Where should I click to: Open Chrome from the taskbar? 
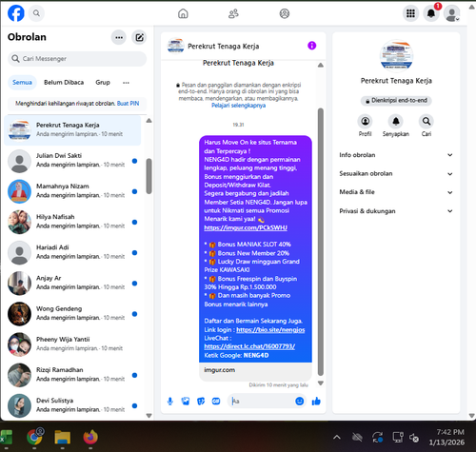(x=35, y=437)
